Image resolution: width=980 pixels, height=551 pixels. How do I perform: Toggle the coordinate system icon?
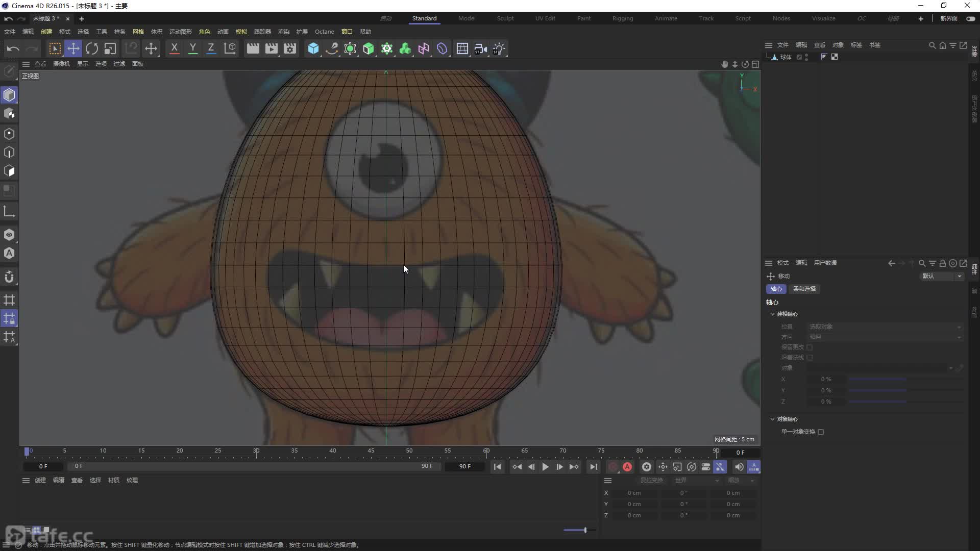coord(230,48)
